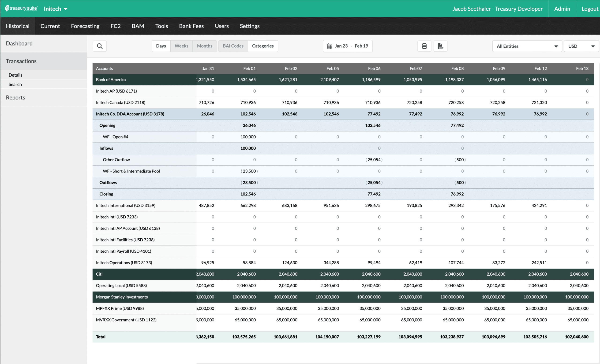
Task: Open the Tools tab
Action: (161, 26)
